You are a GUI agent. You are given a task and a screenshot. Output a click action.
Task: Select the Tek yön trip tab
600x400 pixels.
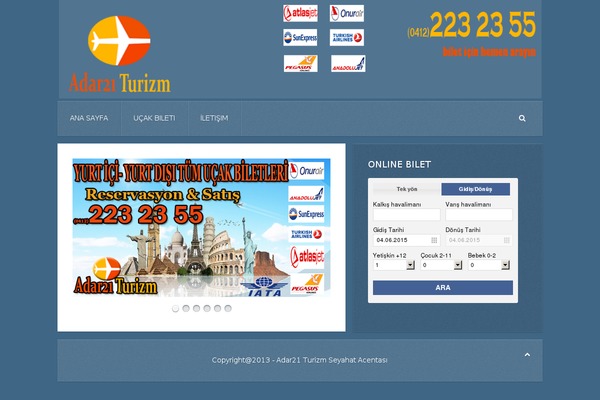(407, 189)
